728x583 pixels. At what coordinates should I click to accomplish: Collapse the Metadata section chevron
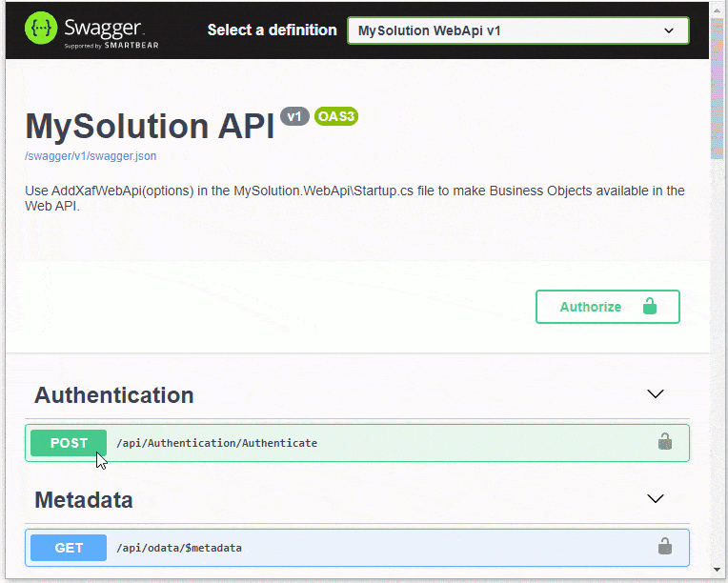[656, 498]
